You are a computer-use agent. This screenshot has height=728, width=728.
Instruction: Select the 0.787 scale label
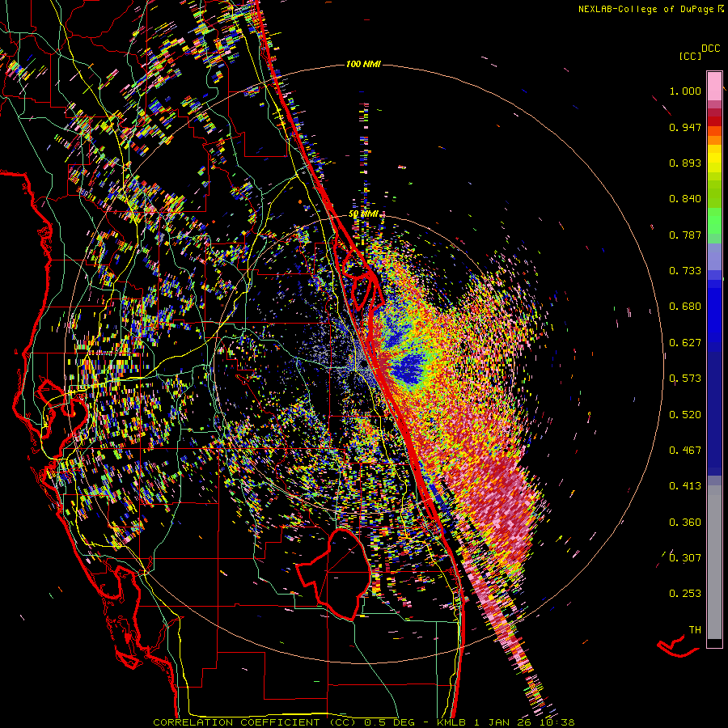(x=685, y=235)
